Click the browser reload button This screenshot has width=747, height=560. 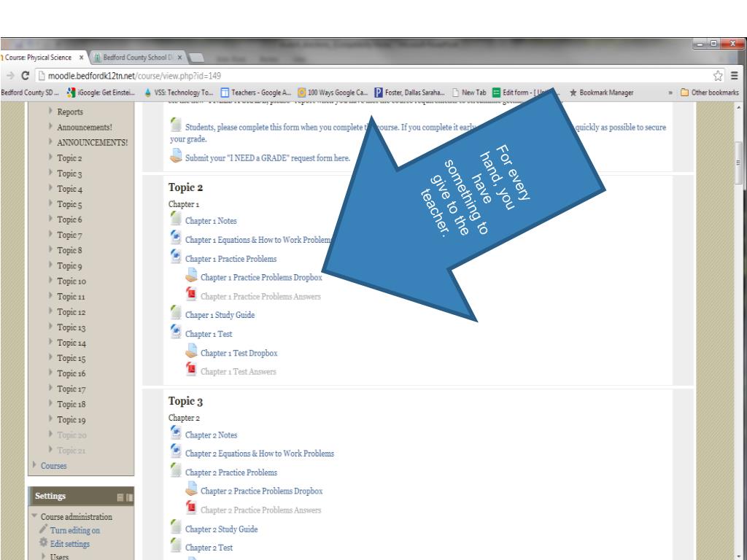pos(26,76)
